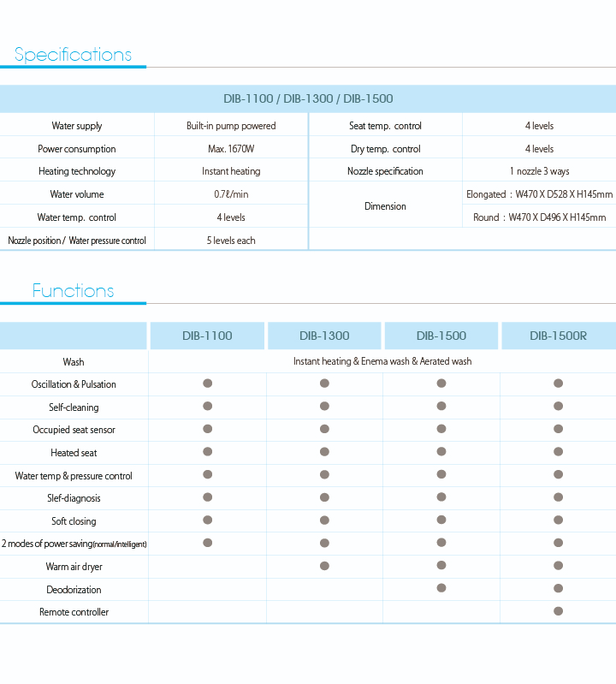
Task: Click Deodorization dot under DIB-1500
Action: point(441,588)
